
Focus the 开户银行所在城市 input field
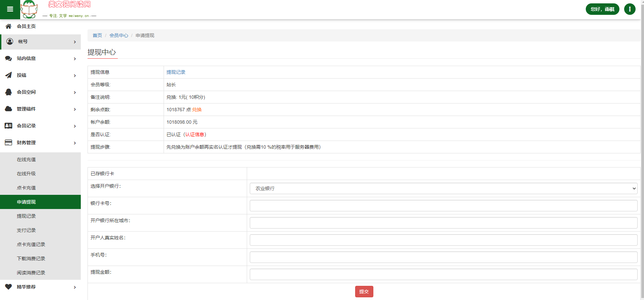pos(443,223)
